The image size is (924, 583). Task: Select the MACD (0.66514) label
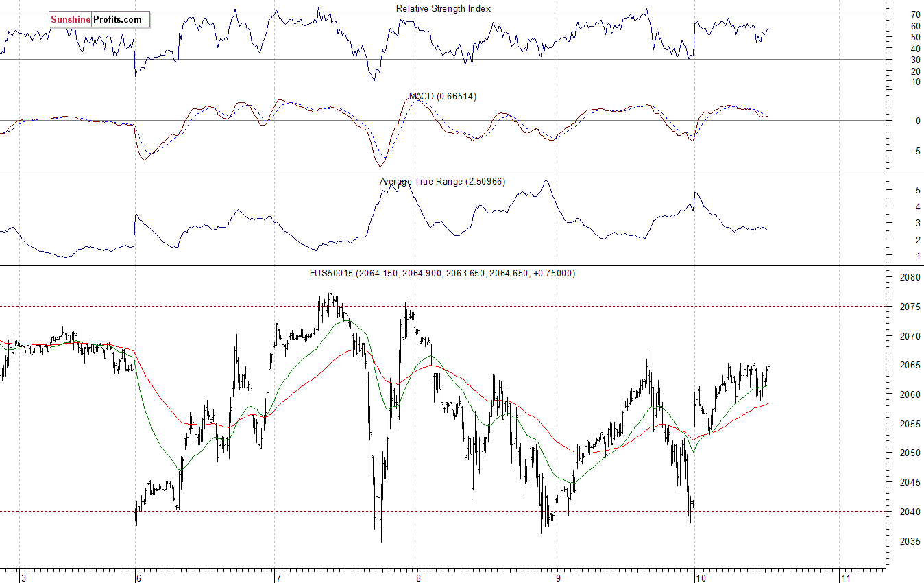pyautogui.click(x=443, y=97)
